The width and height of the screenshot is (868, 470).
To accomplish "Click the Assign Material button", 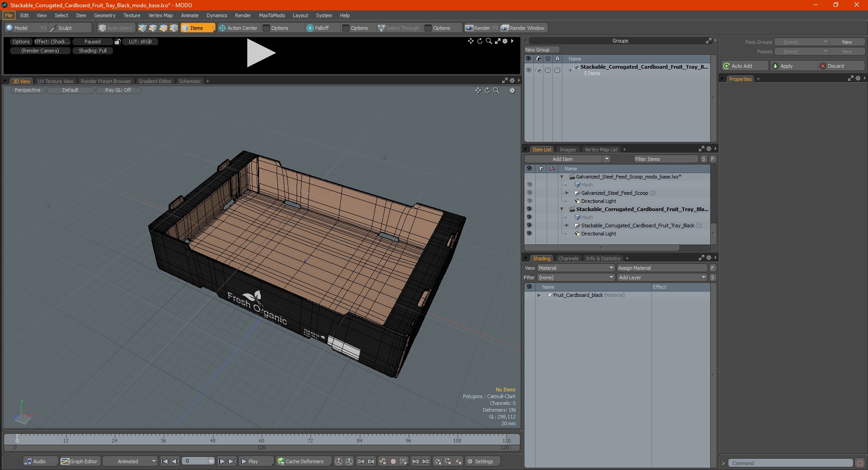I will tap(661, 268).
